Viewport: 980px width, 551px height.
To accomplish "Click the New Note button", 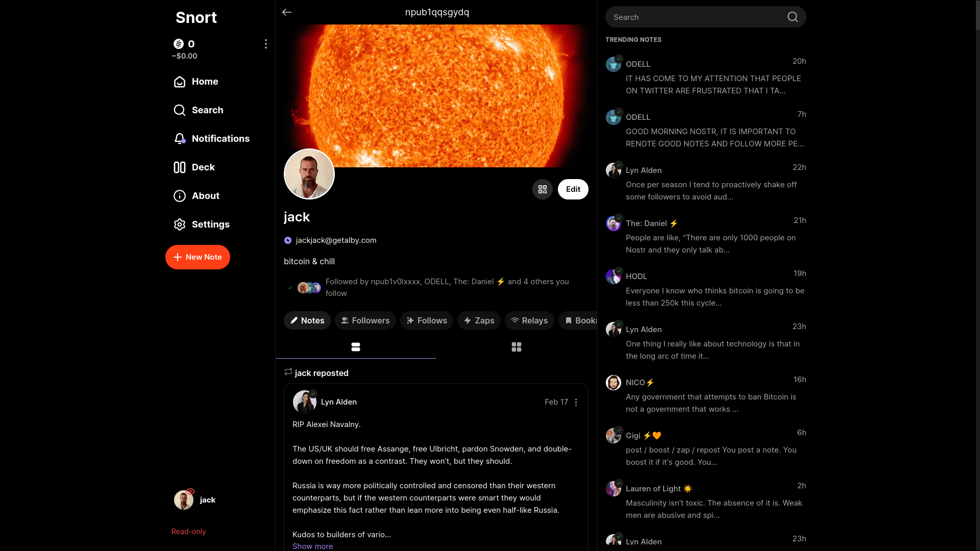I will (x=198, y=257).
